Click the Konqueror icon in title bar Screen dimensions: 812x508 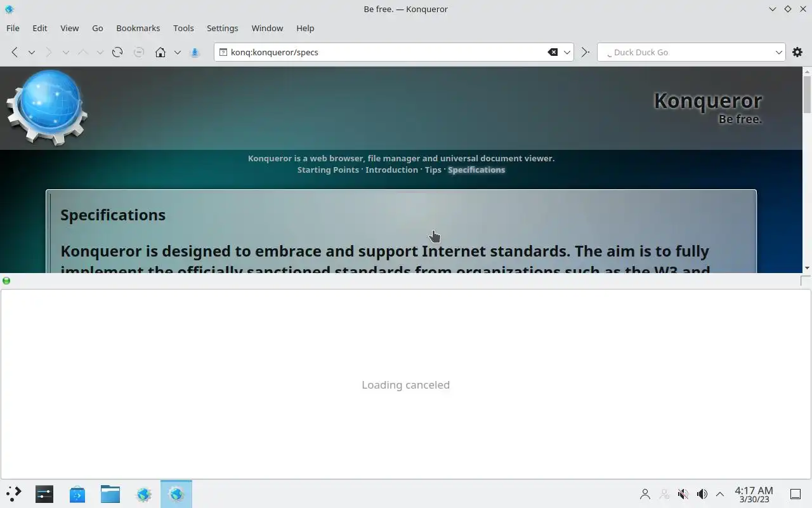coord(9,9)
